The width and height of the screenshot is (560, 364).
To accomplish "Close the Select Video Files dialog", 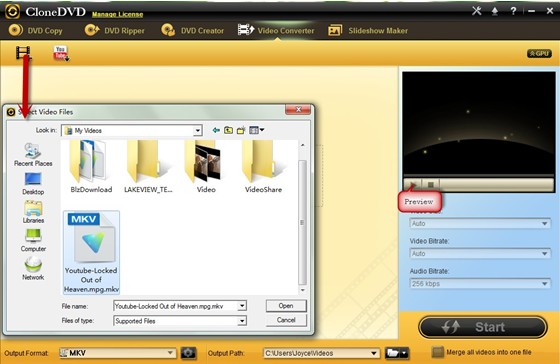I will (298, 109).
